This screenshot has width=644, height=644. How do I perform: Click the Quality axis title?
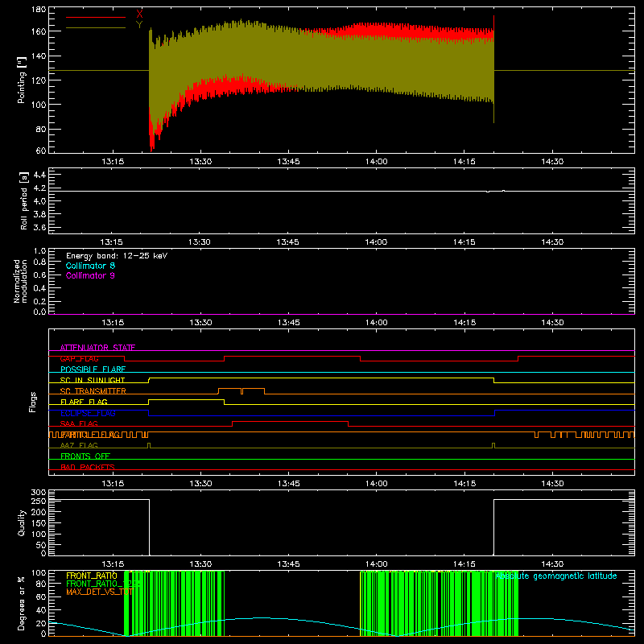(x=22, y=522)
